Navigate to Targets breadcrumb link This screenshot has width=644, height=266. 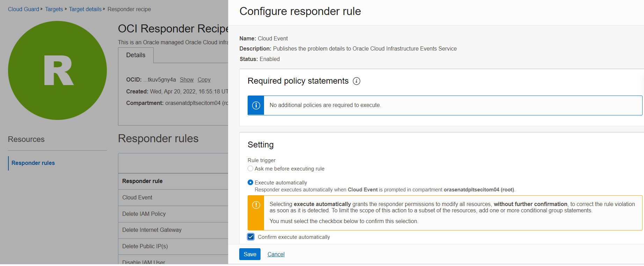coord(54,9)
